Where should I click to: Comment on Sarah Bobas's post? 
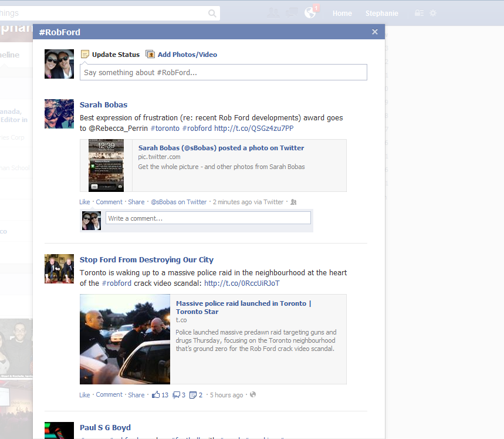pyautogui.click(x=109, y=202)
